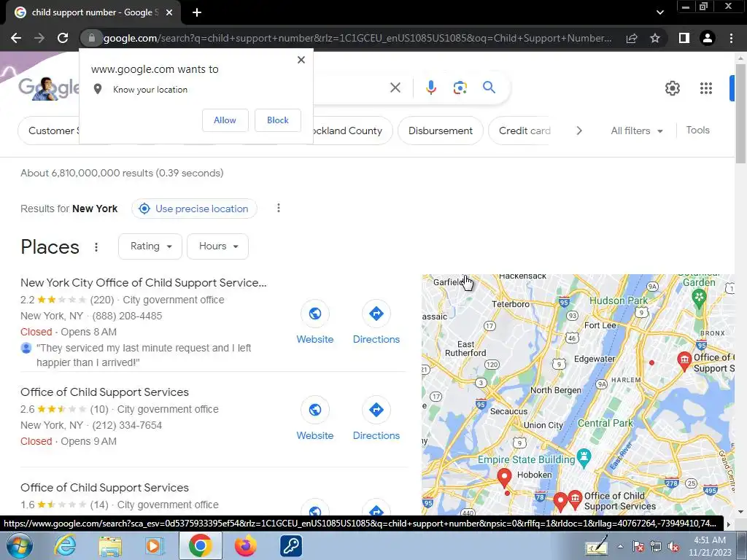Open New York City Office of Child Support listing
This screenshot has height=560, width=747.
point(144,282)
